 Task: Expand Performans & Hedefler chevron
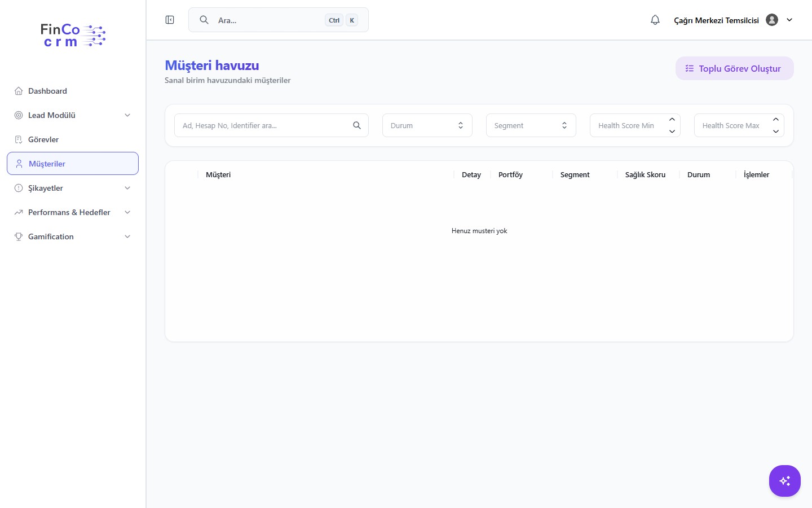(127, 212)
